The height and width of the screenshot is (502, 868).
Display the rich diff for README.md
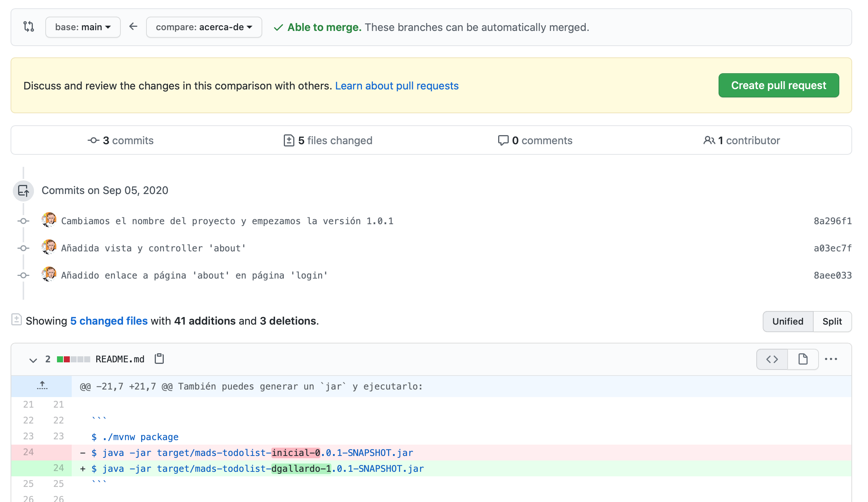[803, 359]
